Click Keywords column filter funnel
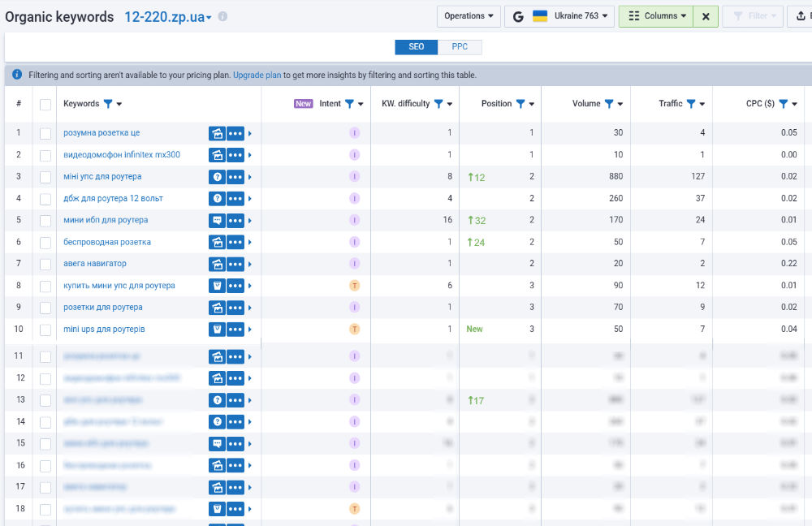Viewport: 812px width, 526px height. (108, 104)
